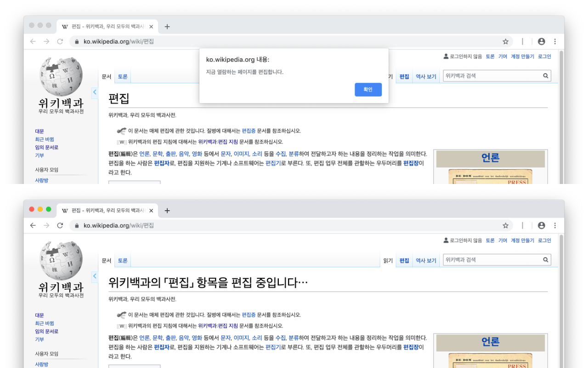Screen dimensions: 588x368
Task: Click 계정 만들기 in the top window
Action: coord(522,57)
